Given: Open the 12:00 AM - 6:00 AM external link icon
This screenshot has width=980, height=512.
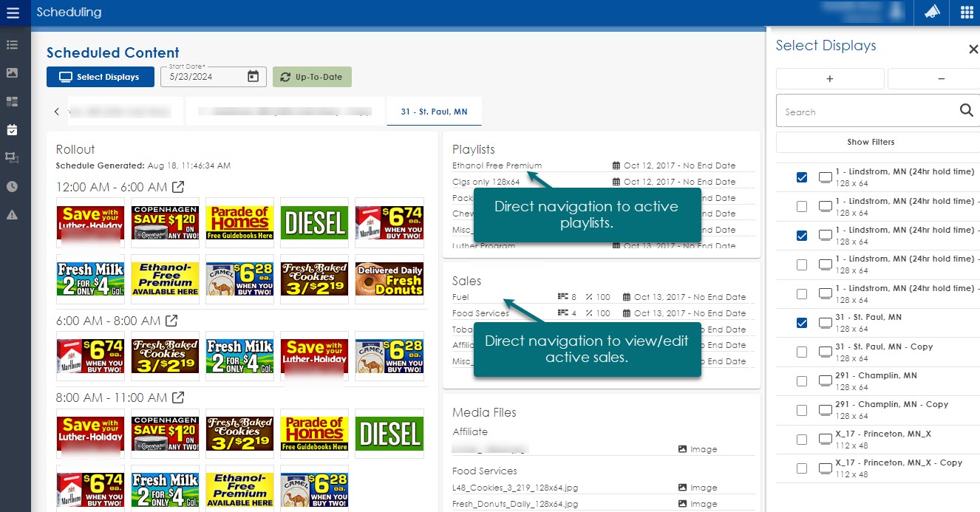Looking at the screenshot, I should pos(178,188).
